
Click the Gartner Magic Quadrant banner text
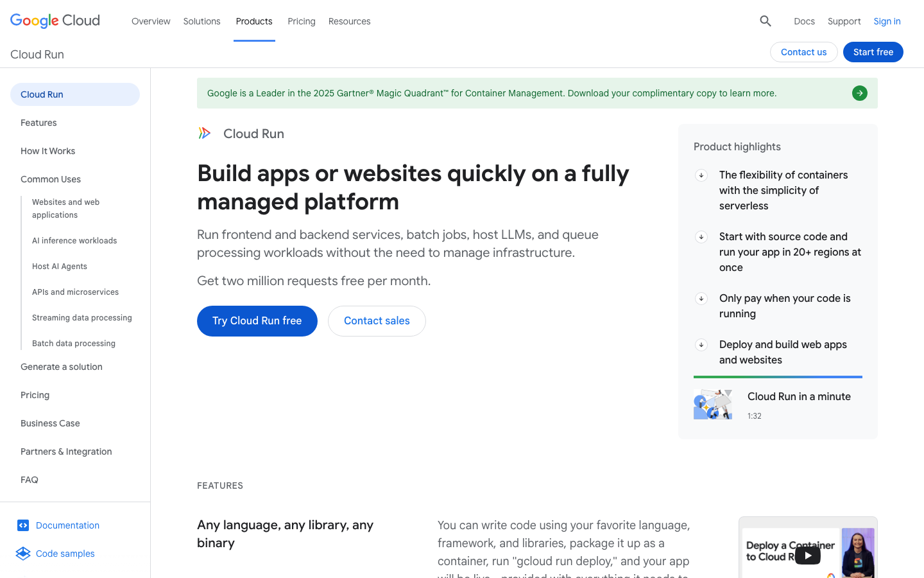(x=492, y=93)
